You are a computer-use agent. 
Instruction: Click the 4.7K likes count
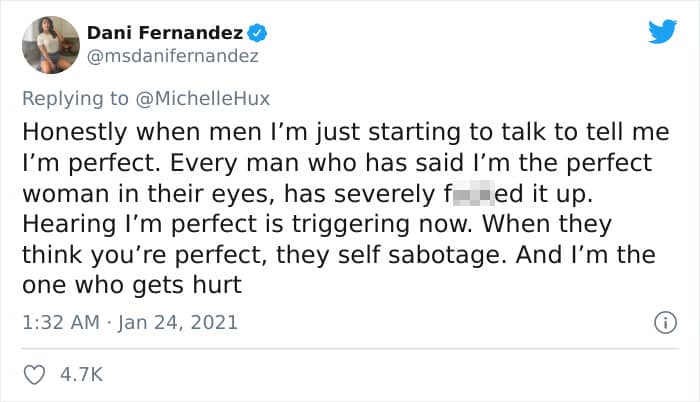pos(81,376)
